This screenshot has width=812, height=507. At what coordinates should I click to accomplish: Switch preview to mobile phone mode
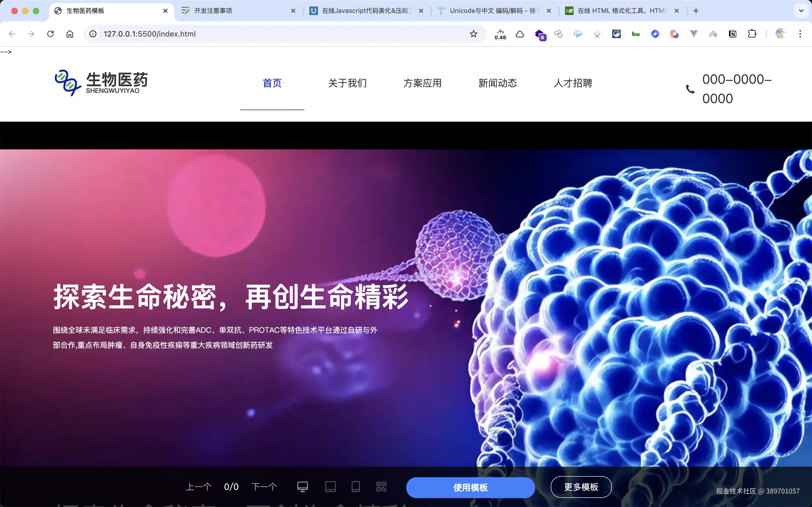pyautogui.click(x=356, y=486)
